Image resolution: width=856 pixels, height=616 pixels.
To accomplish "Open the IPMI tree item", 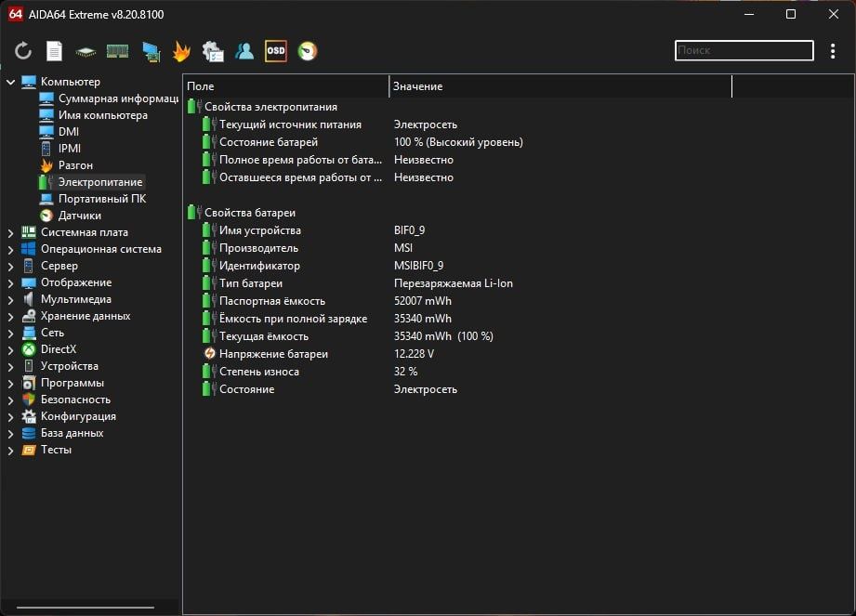I will coord(70,149).
